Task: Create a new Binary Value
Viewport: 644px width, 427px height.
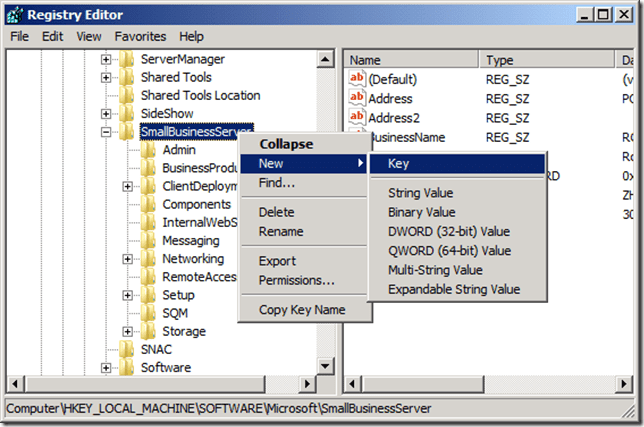Action: [458, 212]
